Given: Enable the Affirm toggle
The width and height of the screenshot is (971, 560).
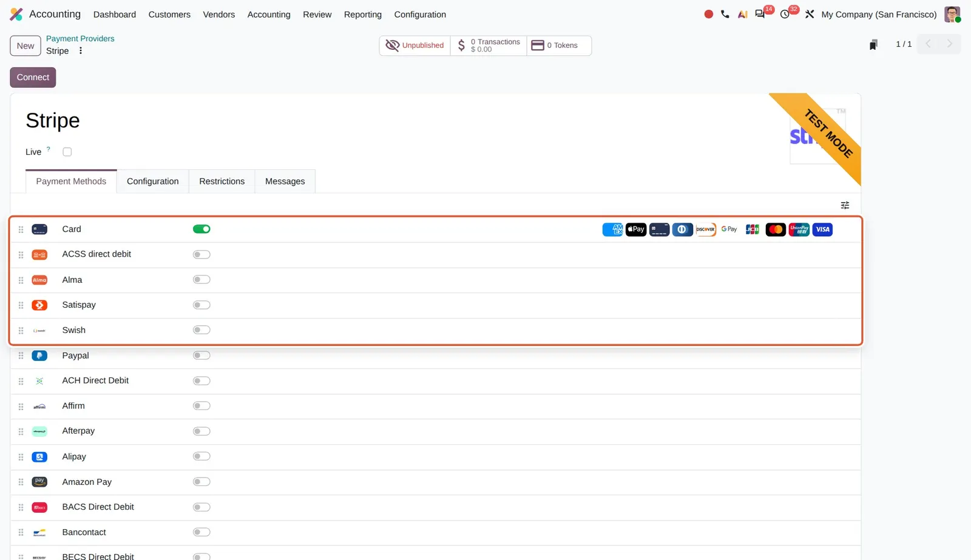Looking at the screenshot, I should (201, 406).
